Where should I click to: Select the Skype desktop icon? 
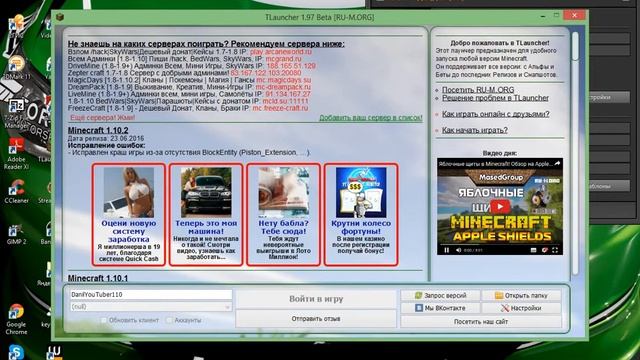(16, 352)
